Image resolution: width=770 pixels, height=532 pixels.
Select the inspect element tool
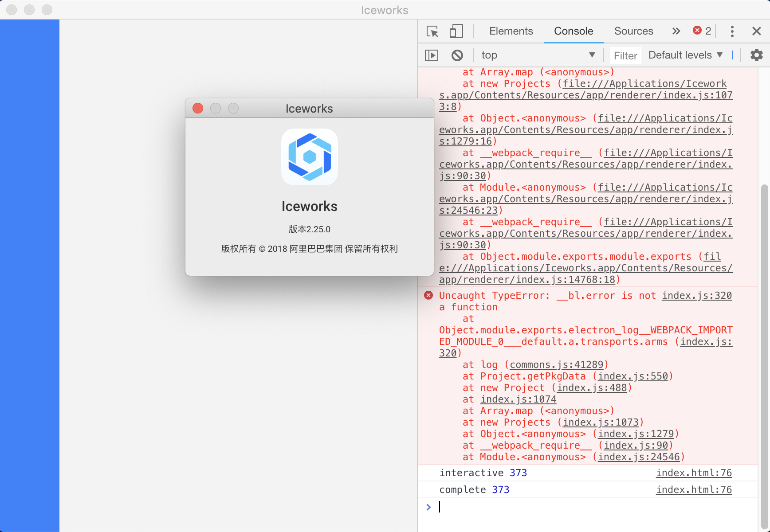tap(432, 31)
